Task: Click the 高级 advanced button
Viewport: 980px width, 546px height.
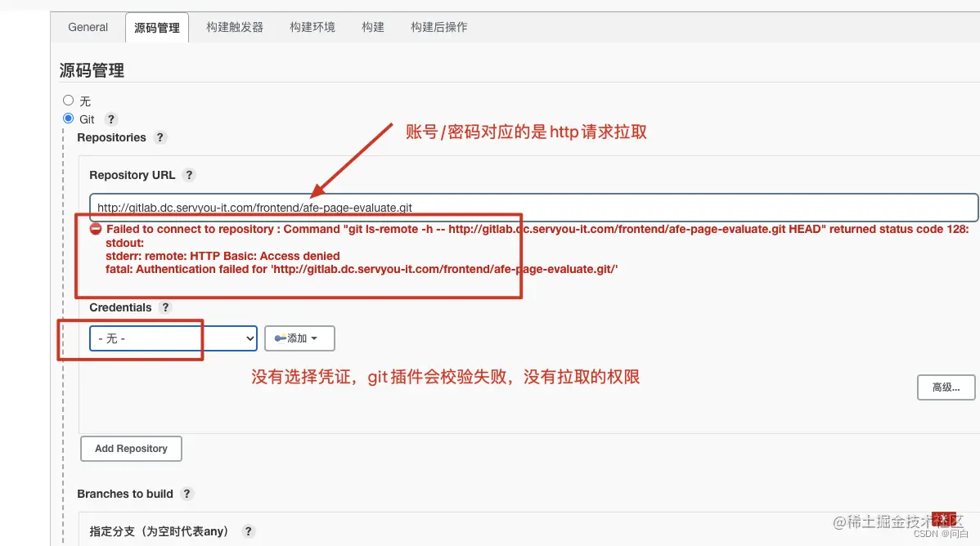Action: [x=946, y=387]
